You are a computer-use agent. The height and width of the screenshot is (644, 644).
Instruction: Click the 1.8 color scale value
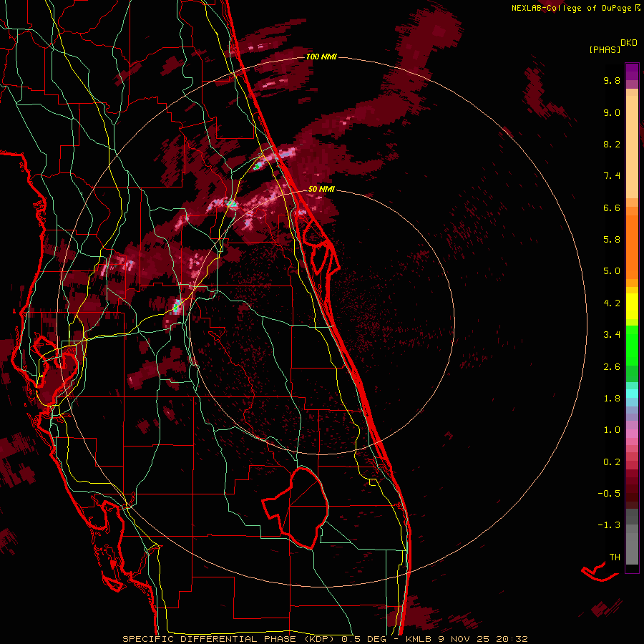pos(612,399)
